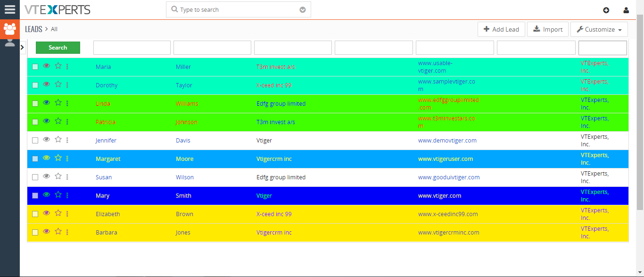Select the Mary Smith row checkbox
The width and height of the screenshot is (644, 277).
pyautogui.click(x=35, y=196)
